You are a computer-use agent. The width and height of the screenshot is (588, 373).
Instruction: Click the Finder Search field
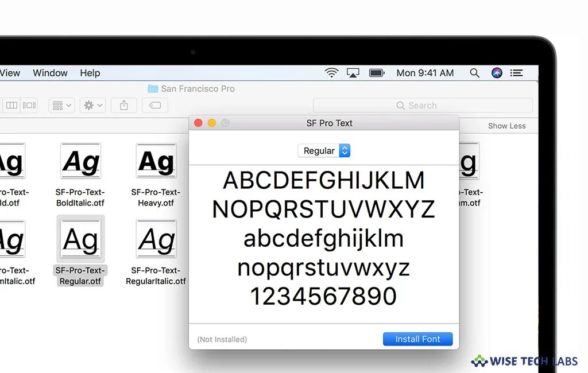click(x=423, y=106)
